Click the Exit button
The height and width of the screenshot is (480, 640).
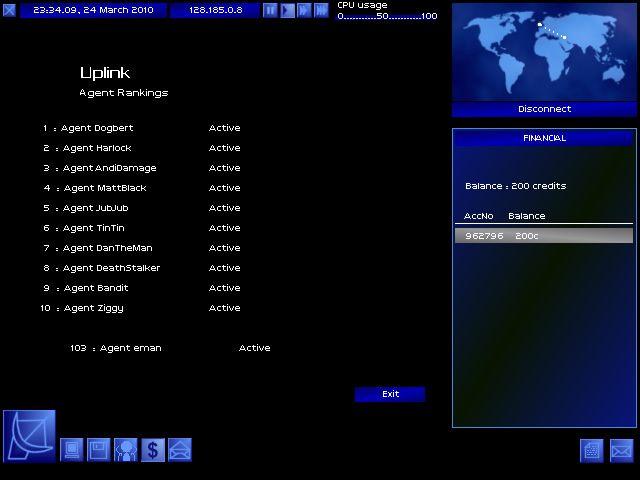point(390,394)
